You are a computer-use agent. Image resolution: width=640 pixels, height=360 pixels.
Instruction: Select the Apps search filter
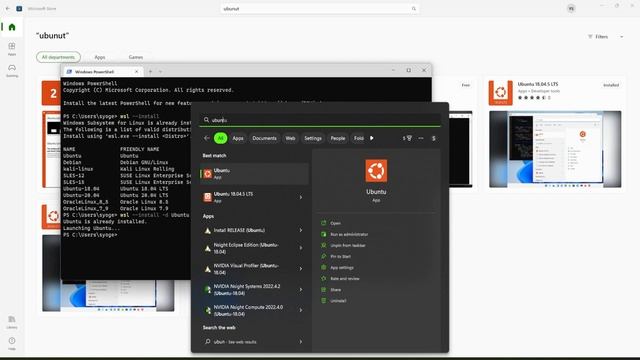[238, 138]
